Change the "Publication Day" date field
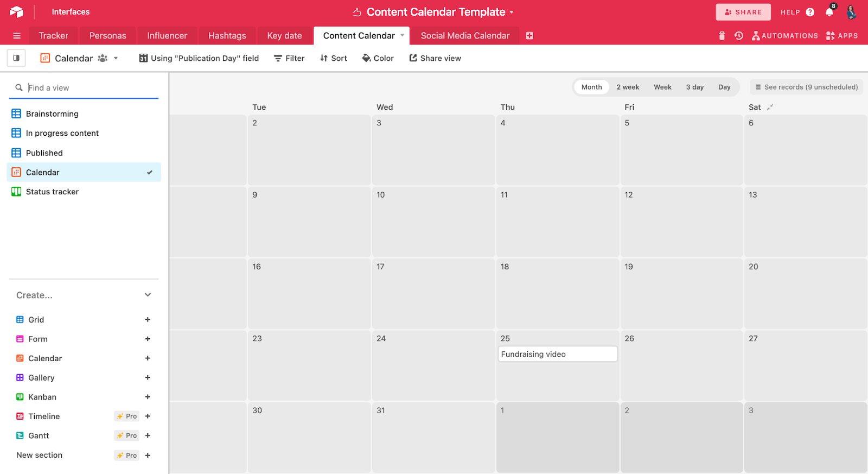Screen dimensions: 868x474 pyautogui.click(x=199, y=58)
